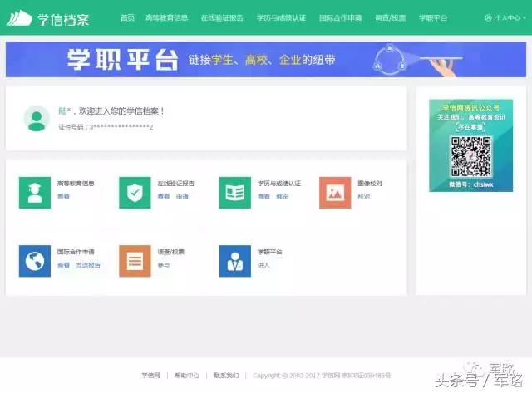The image size is (532, 393).
Task: Open the 学信网 footer link
Action: (150, 375)
